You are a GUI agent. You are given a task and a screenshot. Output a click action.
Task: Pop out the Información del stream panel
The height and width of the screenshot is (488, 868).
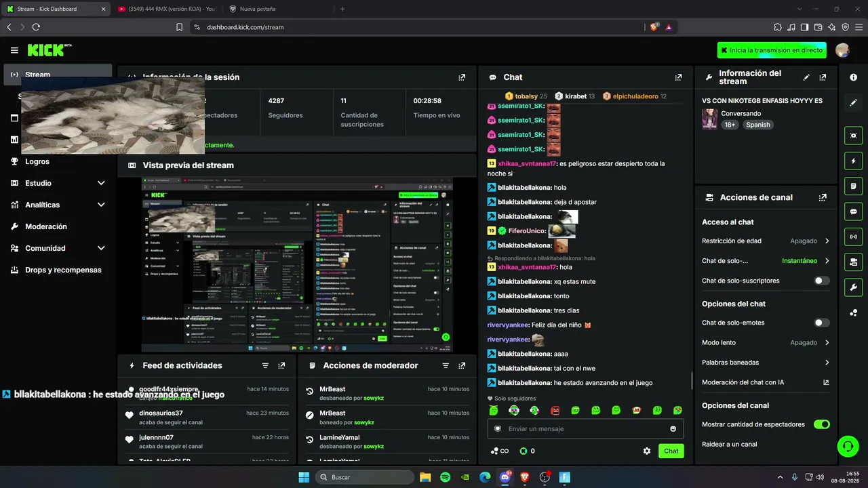pos(823,77)
